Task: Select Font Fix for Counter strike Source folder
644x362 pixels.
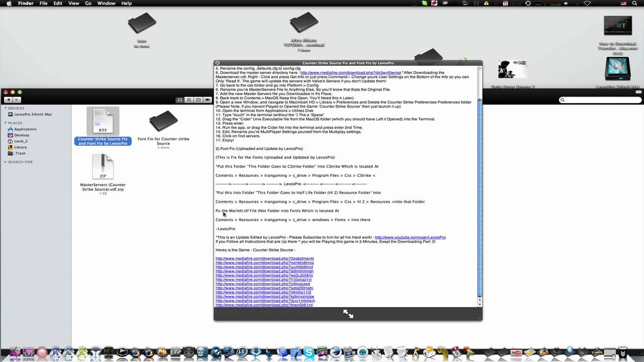Action: [x=164, y=121]
